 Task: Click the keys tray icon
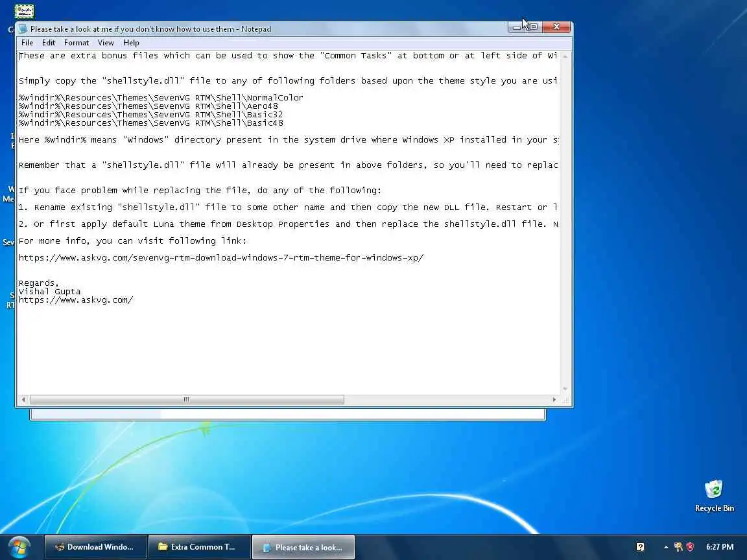point(678,547)
